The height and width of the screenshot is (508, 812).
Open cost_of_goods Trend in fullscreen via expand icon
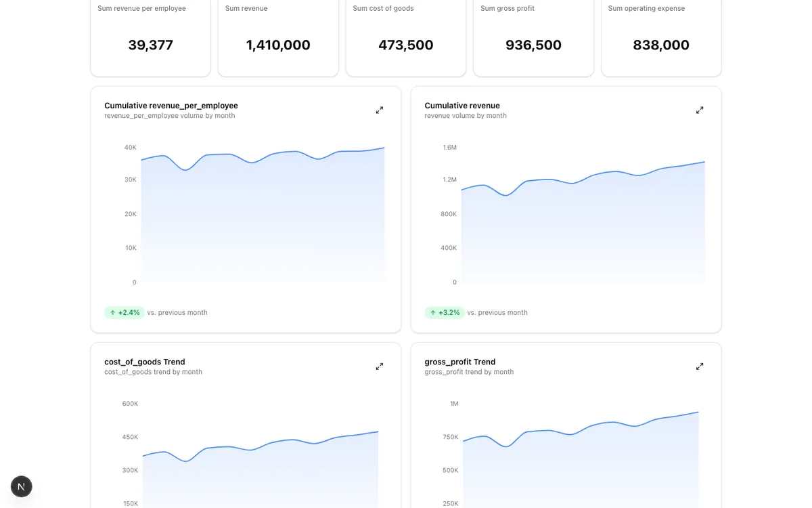tap(380, 366)
